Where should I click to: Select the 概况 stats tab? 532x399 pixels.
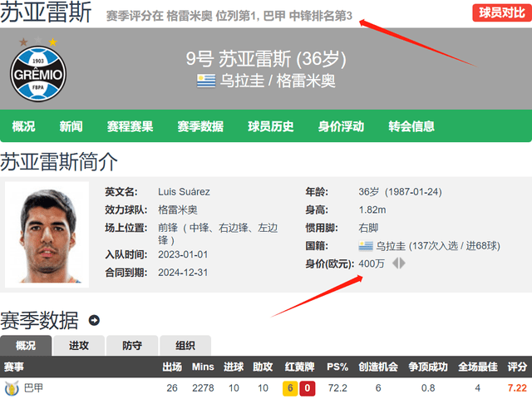tap(26, 346)
